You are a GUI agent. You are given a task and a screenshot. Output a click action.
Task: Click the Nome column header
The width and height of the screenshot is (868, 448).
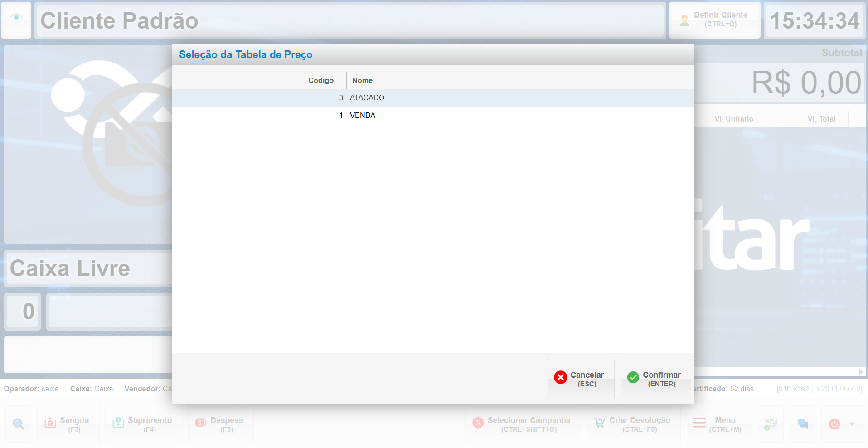pyautogui.click(x=362, y=81)
